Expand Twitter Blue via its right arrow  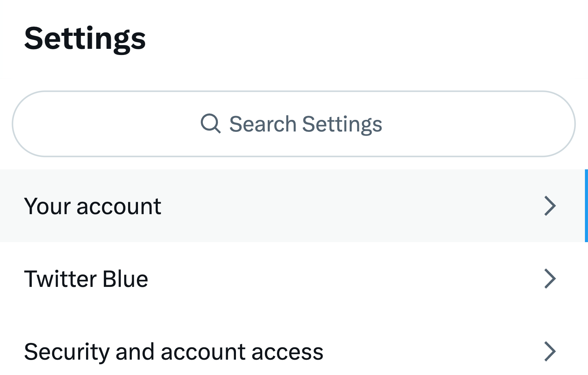[x=550, y=278]
